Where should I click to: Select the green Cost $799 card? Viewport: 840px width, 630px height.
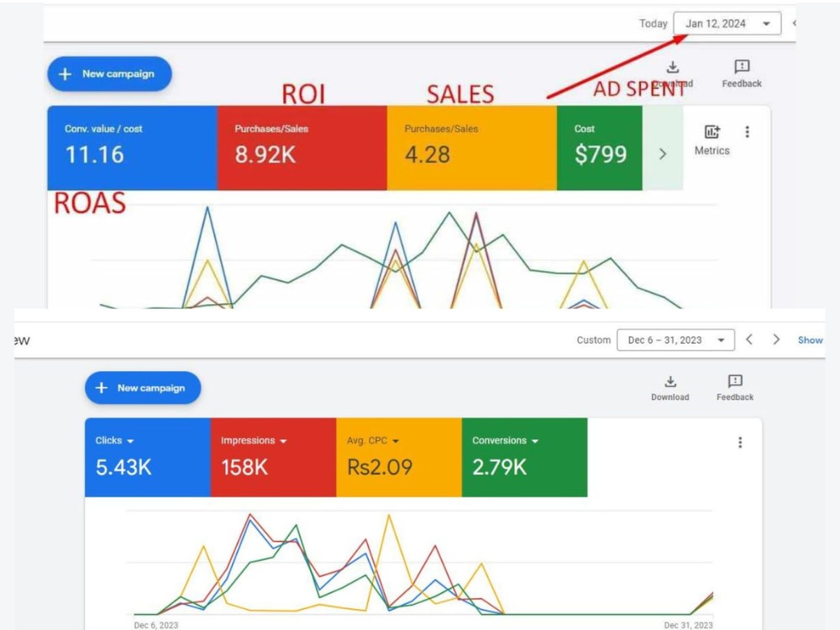[600, 148]
